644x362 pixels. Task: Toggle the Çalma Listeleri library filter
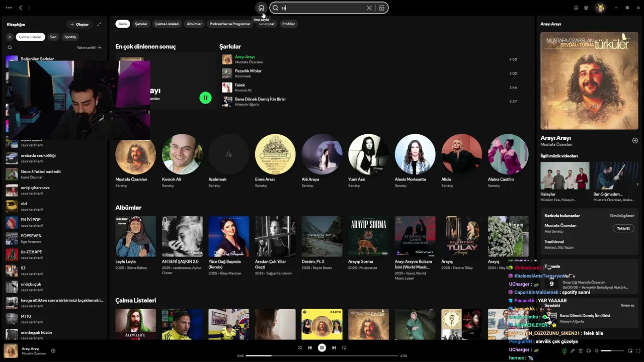[31, 37]
